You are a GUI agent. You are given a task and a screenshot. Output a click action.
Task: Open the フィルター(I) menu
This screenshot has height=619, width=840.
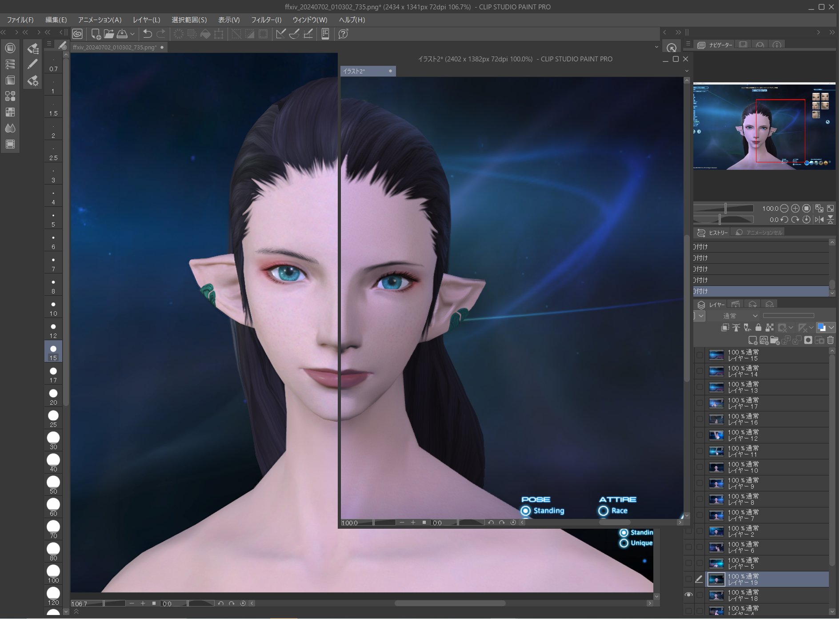click(x=266, y=20)
